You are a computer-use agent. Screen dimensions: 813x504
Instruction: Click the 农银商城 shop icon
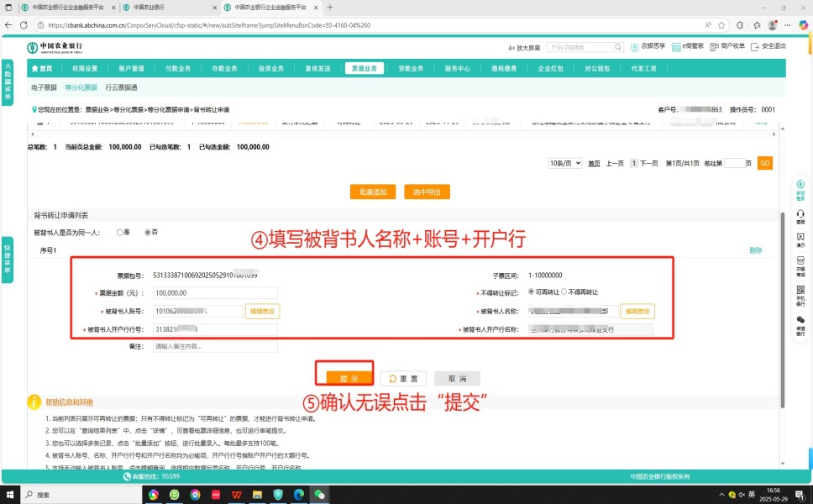click(x=800, y=267)
